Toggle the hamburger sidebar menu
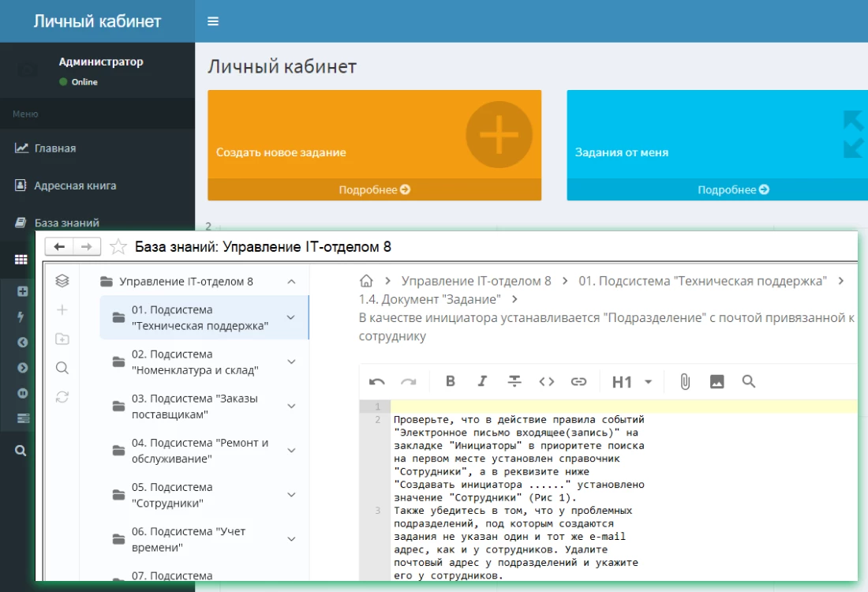Image resolution: width=868 pixels, height=592 pixels. (213, 21)
